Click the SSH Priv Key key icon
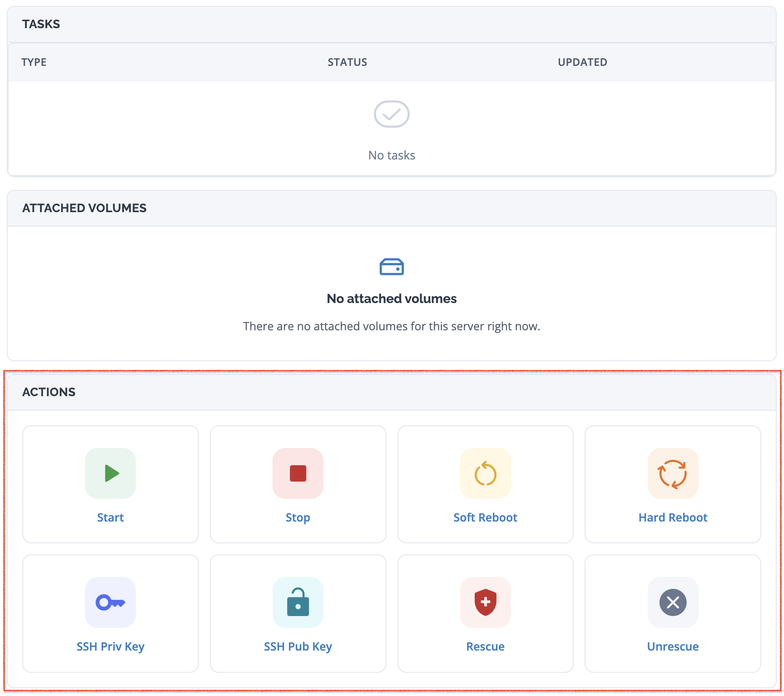 [110, 602]
